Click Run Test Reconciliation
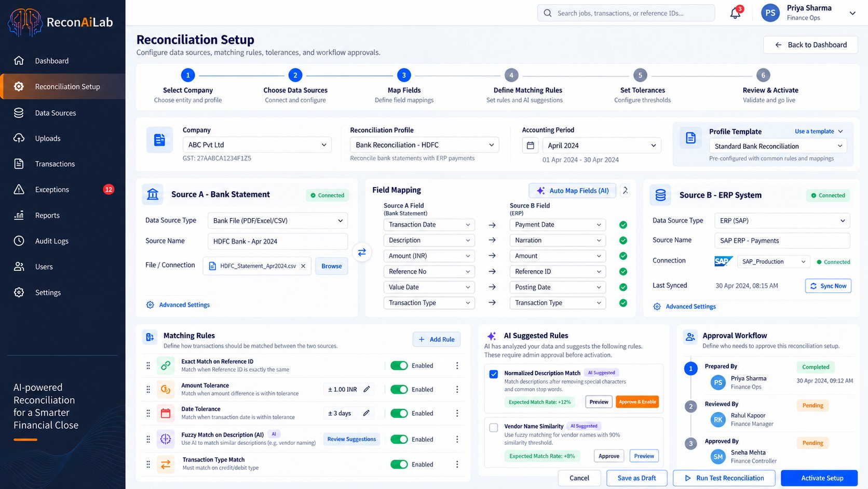 coord(724,478)
